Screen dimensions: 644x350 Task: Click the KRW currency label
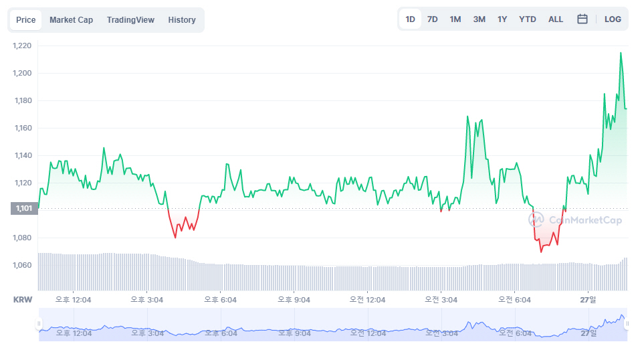(x=23, y=299)
